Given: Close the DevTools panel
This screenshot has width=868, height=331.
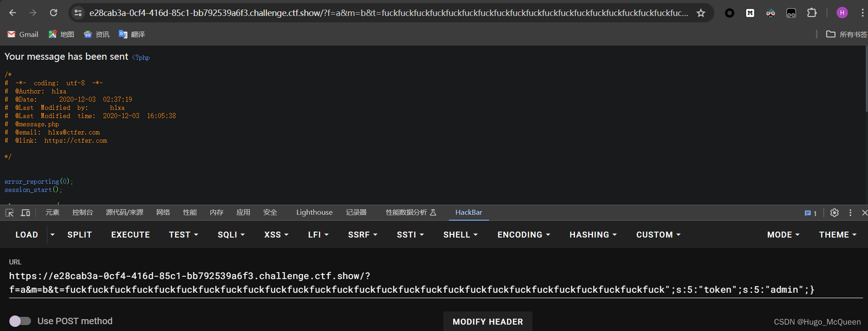Looking at the screenshot, I should [x=864, y=212].
